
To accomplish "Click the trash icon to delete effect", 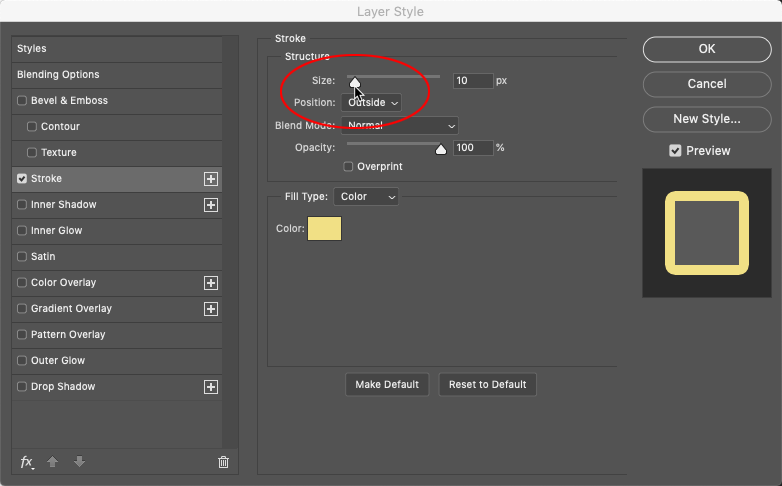I will [223, 462].
